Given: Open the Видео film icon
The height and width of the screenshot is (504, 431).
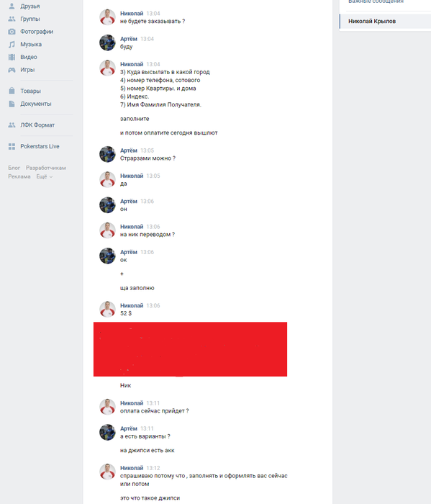Looking at the screenshot, I should pyautogui.click(x=12, y=57).
